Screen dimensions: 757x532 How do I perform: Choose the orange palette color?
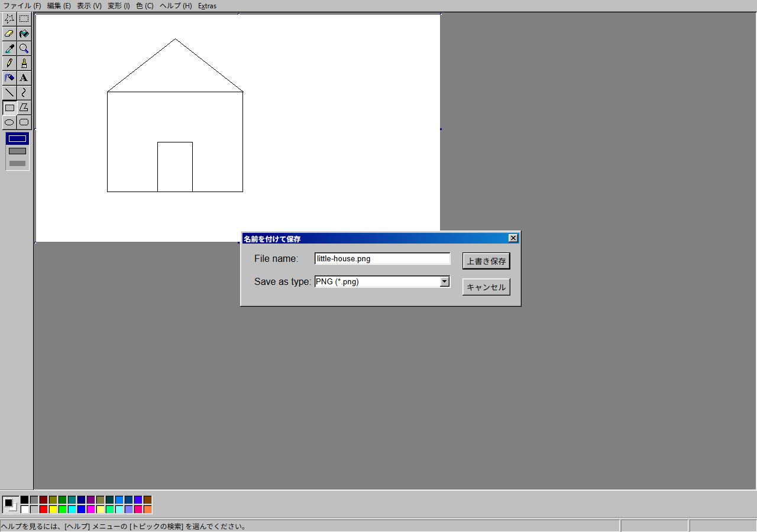[x=147, y=510]
